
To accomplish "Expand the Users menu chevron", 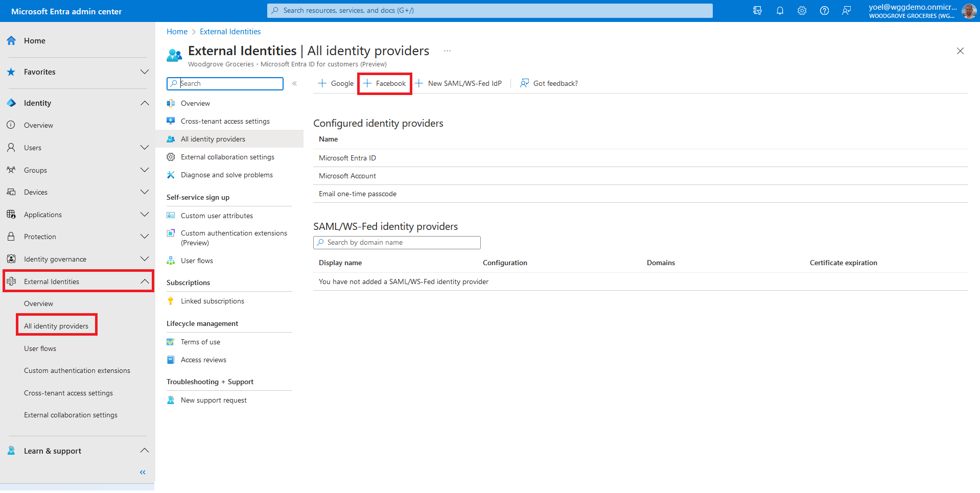I will coord(145,148).
